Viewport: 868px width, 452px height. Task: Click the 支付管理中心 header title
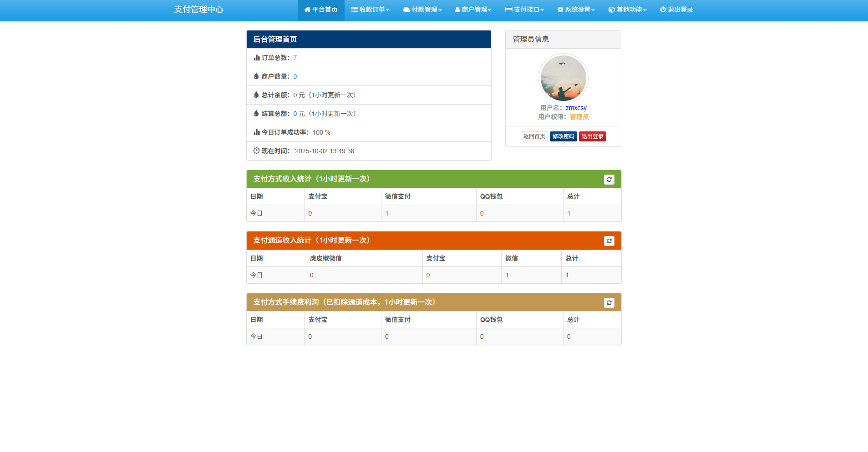198,9
